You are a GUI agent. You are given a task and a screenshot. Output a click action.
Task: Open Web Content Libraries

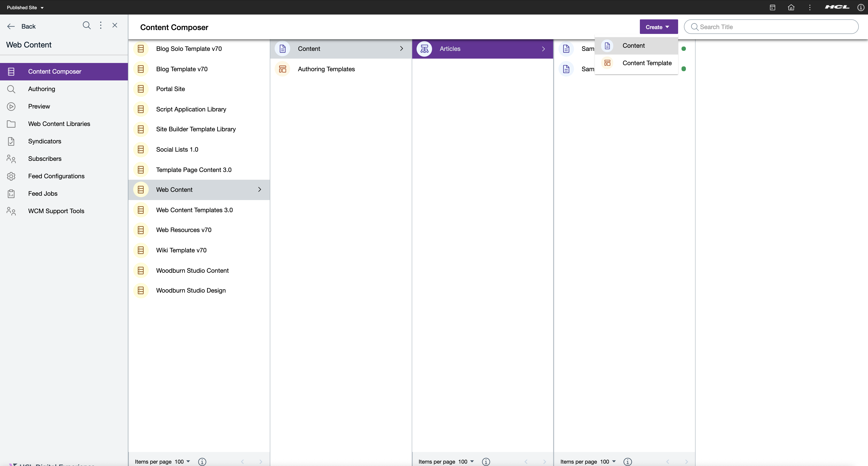tap(64, 124)
